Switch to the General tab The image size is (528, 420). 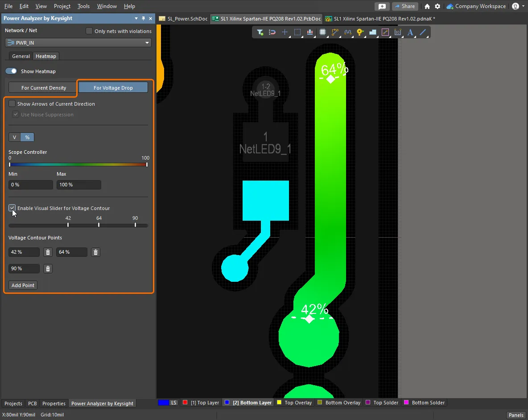click(21, 56)
